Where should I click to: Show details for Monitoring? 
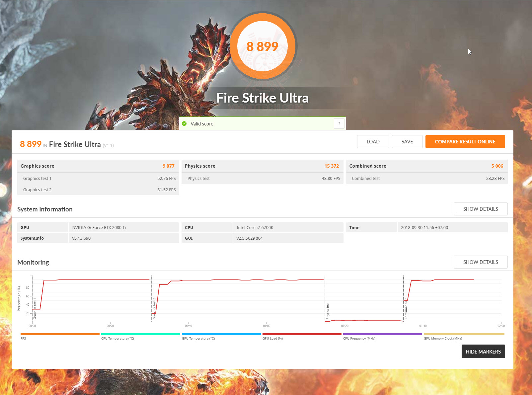(481, 262)
